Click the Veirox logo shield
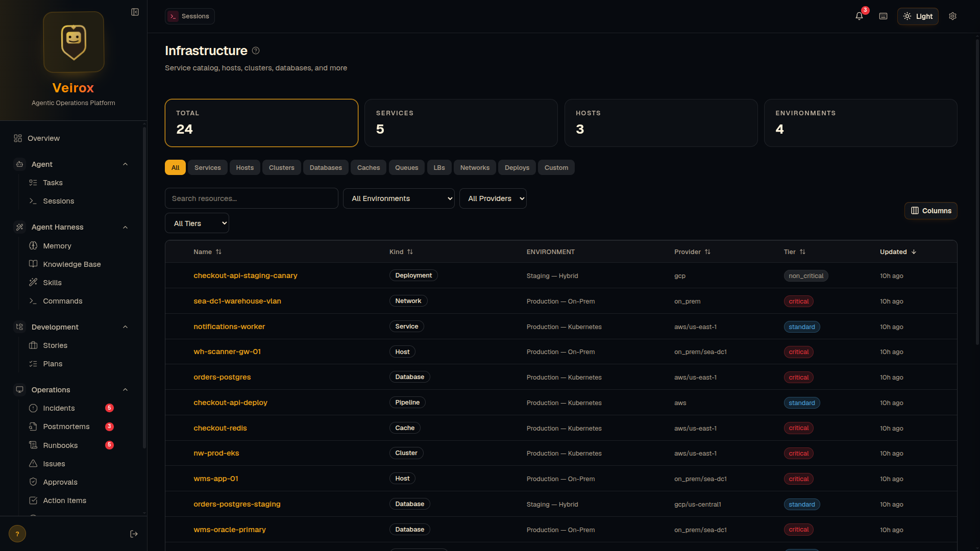Viewport: 980px width, 551px height. [73, 42]
